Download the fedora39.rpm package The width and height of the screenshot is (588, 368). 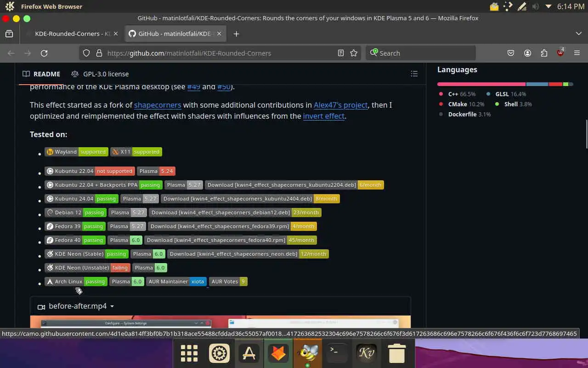[x=232, y=226]
